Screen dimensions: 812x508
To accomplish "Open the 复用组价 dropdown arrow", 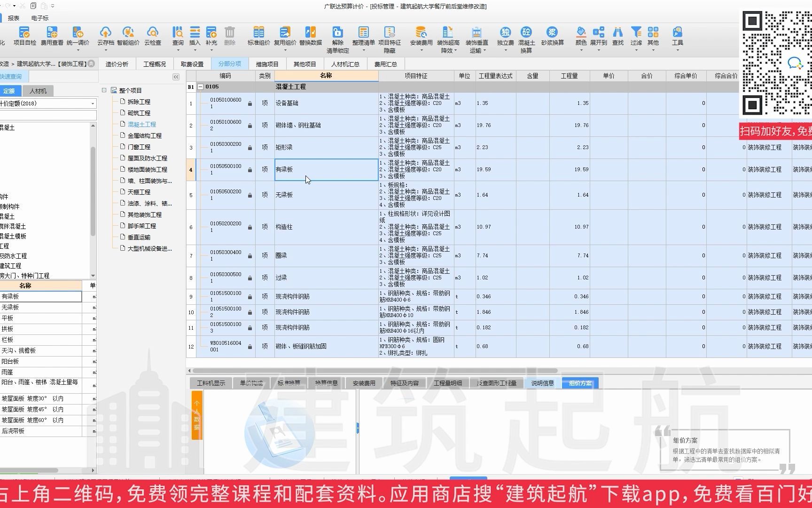I will pyautogui.click(x=285, y=50).
